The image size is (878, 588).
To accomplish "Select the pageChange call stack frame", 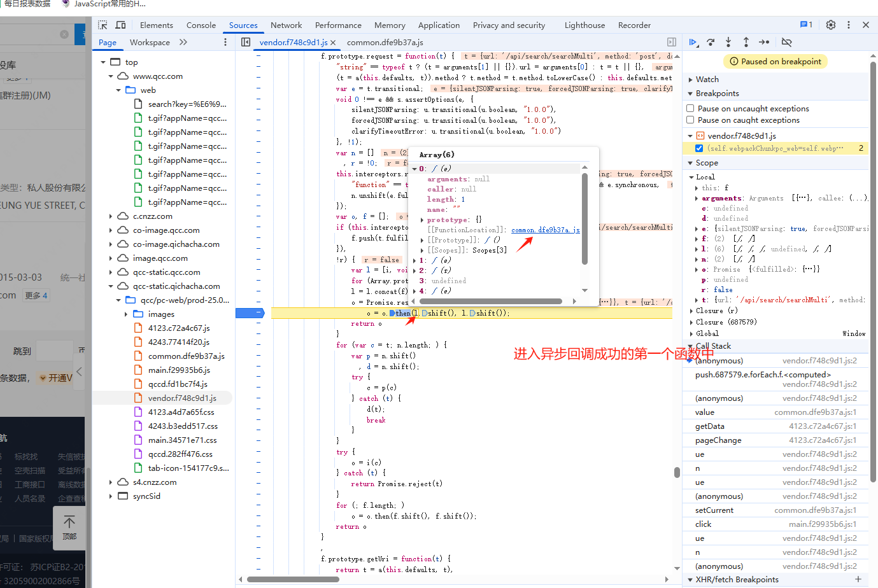I will click(776, 440).
